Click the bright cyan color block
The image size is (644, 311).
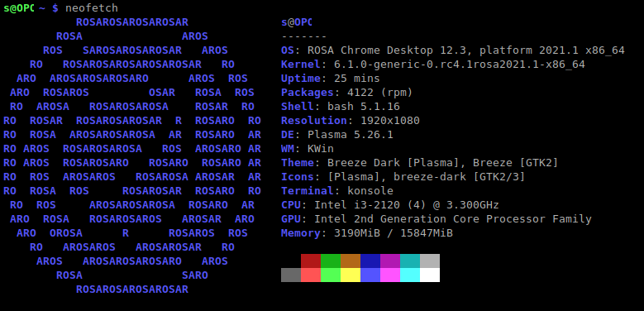410,275
